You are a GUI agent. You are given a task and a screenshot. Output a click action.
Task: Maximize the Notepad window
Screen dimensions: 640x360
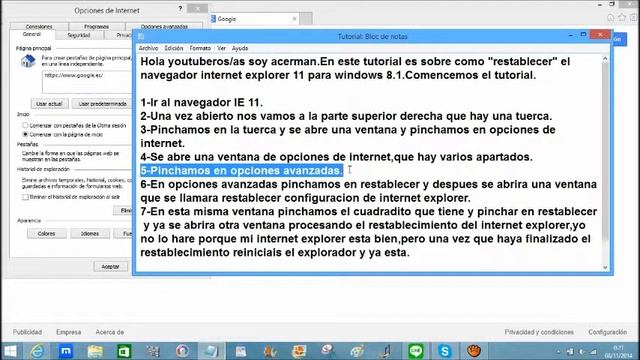tap(583, 35)
